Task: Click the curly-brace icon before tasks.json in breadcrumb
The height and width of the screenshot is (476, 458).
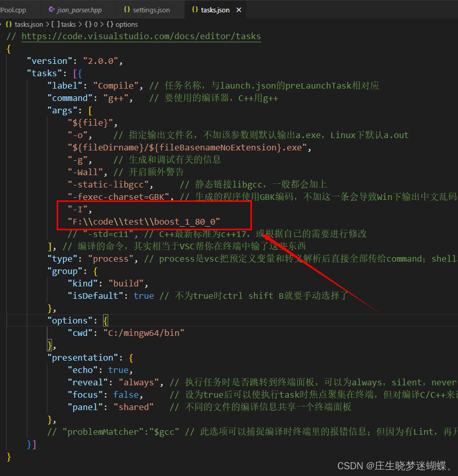Action: click(x=8, y=24)
